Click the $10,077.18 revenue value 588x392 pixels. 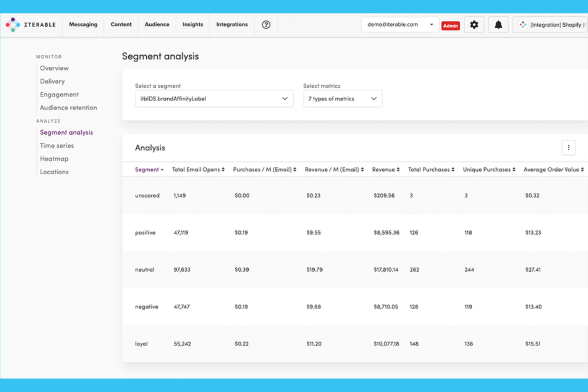[386, 344]
